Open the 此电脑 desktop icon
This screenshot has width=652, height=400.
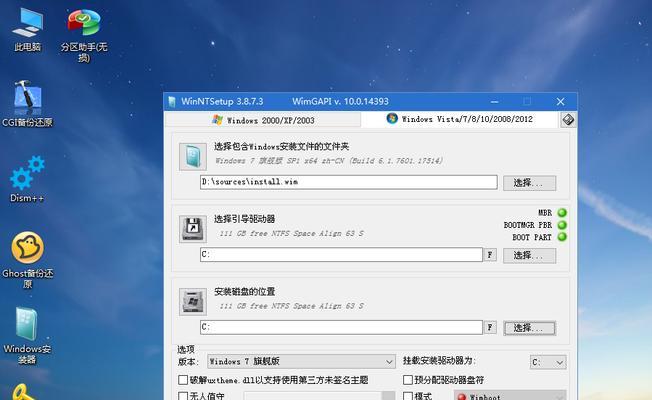point(27,29)
